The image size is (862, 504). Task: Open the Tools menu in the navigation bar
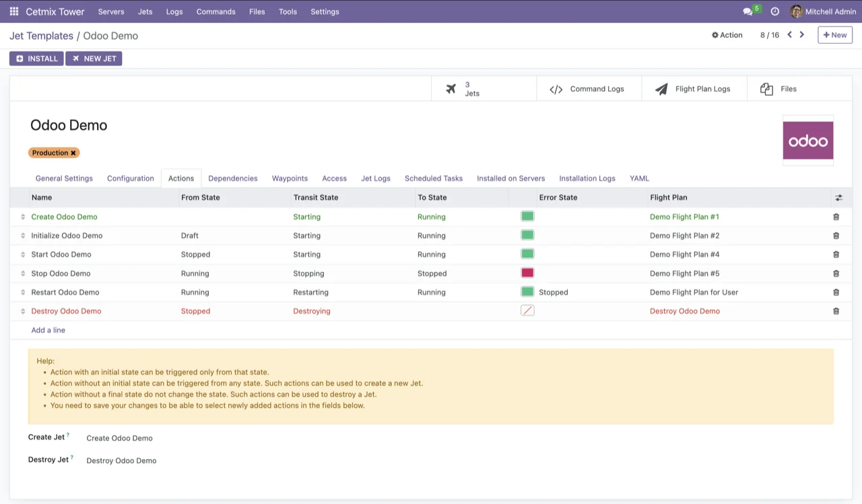pyautogui.click(x=288, y=11)
